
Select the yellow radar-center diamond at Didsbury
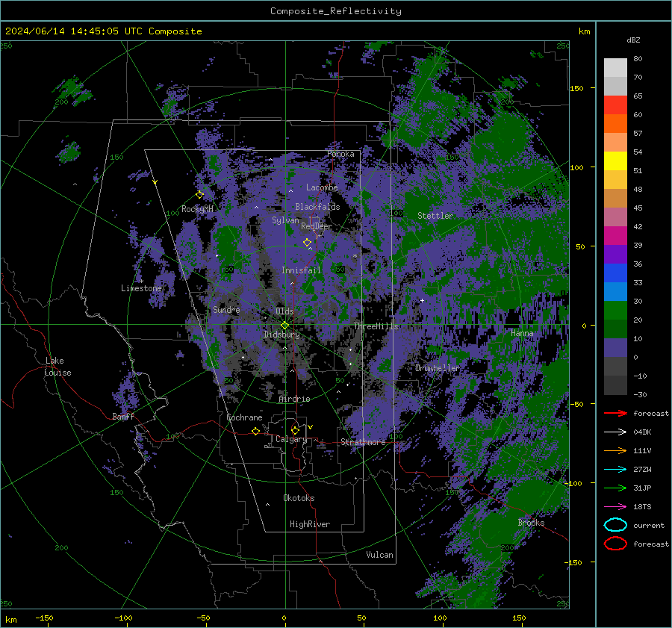(x=284, y=326)
